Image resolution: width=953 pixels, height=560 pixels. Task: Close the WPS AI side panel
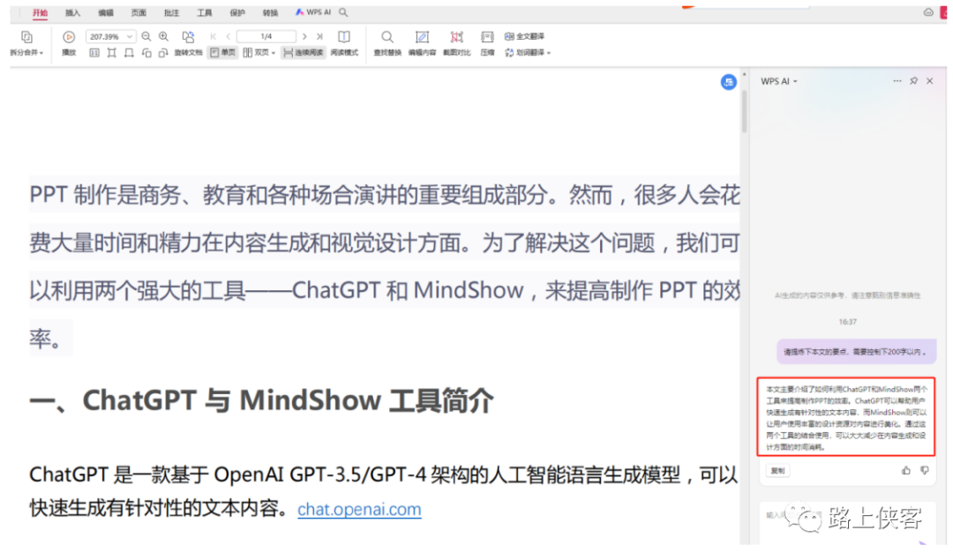[x=930, y=81]
